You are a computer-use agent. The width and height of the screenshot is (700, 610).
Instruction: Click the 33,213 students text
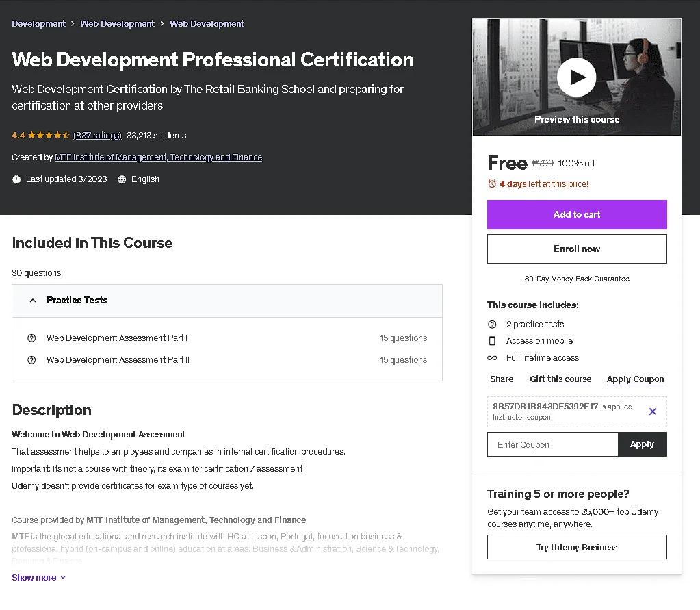click(156, 136)
